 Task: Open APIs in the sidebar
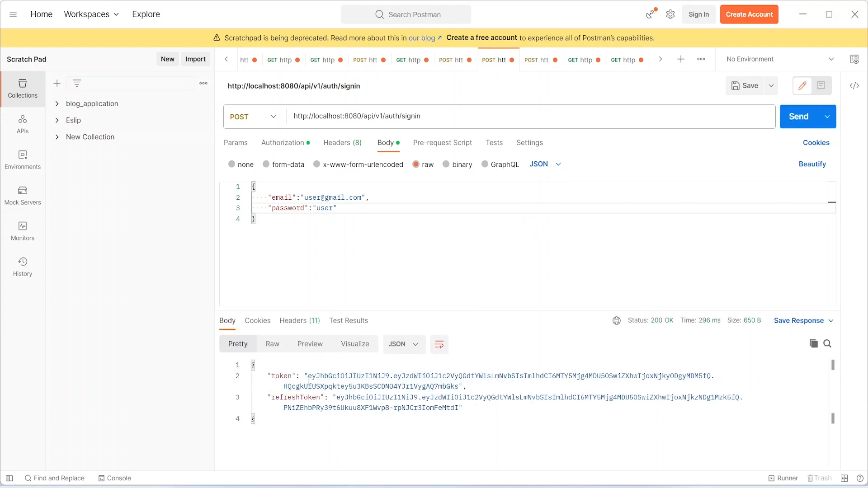tap(23, 124)
